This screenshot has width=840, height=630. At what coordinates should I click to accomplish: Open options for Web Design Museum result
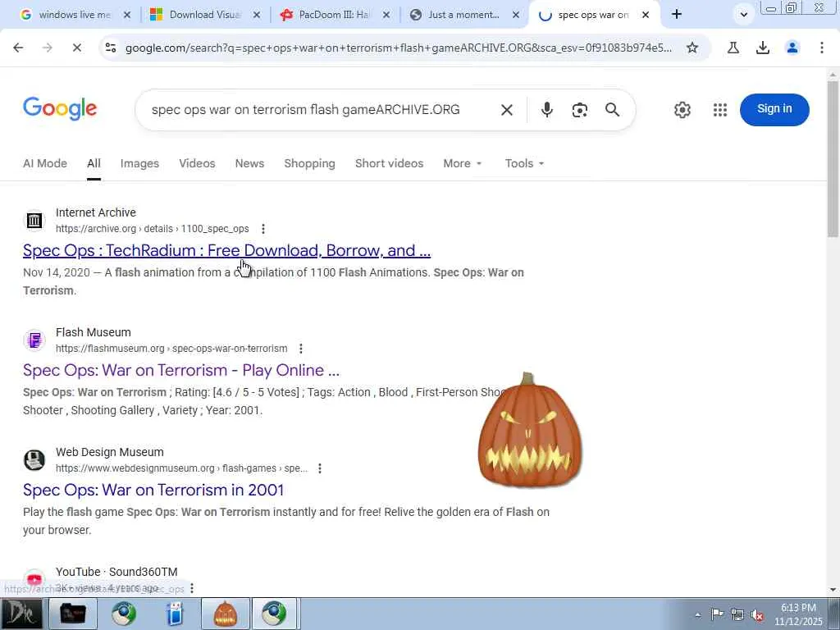(x=320, y=468)
